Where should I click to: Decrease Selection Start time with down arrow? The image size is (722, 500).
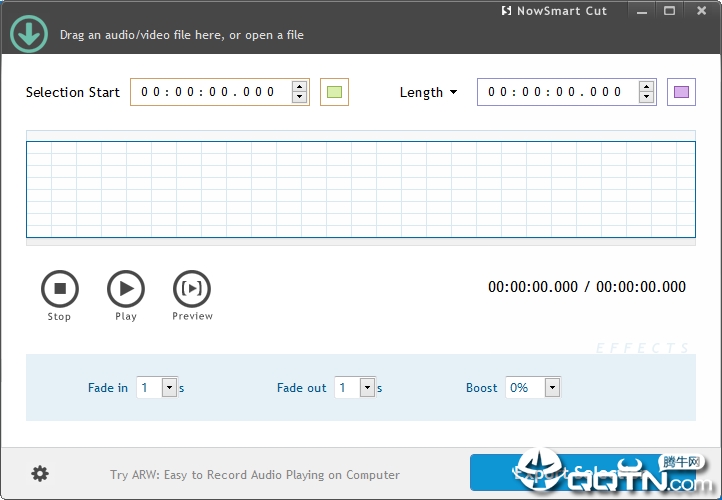[299, 97]
